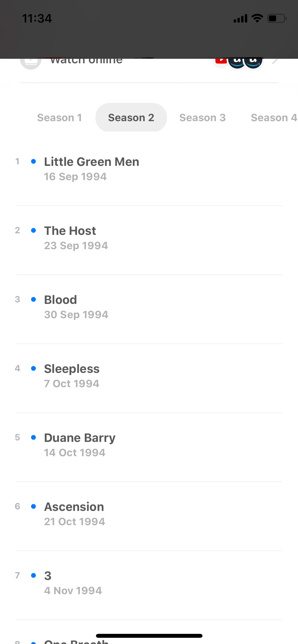The width and height of the screenshot is (298, 644).
Task: Switch to the Season 1 tab
Action: point(60,117)
